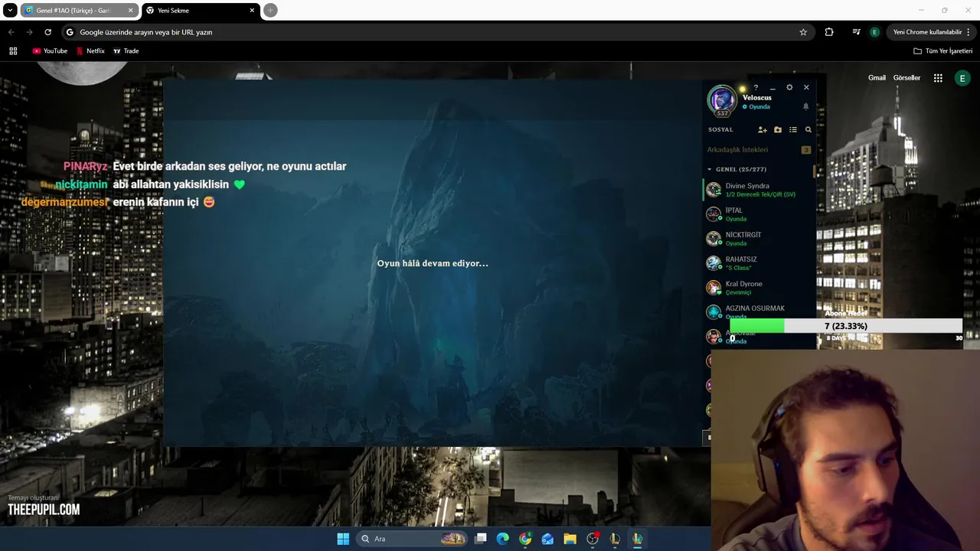Select friend RAHATSIZ
This screenshot has height=551, width=980.
759,263
